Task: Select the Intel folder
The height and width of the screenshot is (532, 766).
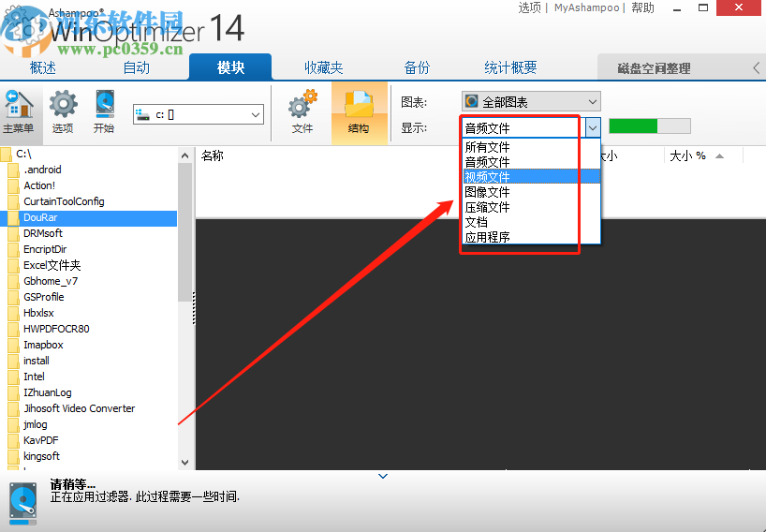Action: 35,377
